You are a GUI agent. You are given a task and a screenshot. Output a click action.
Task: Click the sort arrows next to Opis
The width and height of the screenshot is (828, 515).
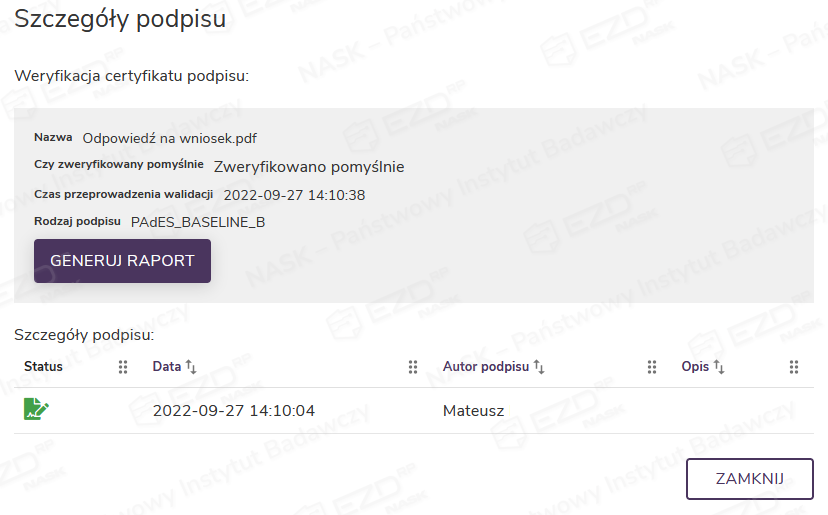point(719,367)
